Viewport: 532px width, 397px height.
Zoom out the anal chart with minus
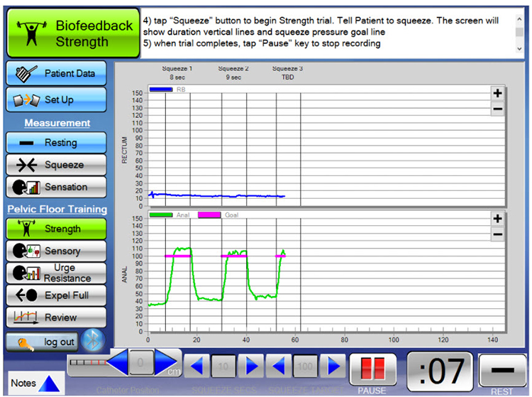click(497, 234)
